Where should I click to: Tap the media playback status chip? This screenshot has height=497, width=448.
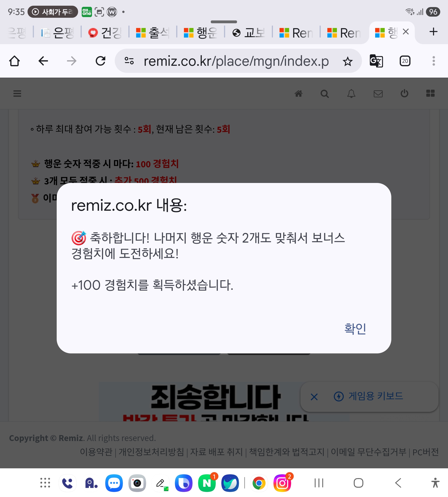(52, 12)
